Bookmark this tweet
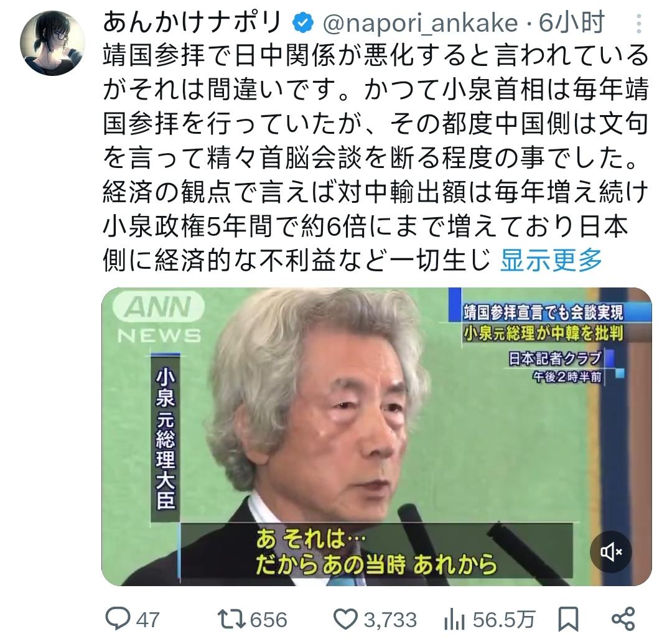This screenshot has width=672, height=644. 568,619
